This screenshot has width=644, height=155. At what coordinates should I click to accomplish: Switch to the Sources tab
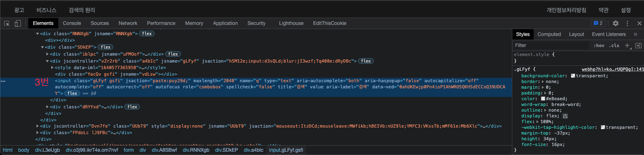100,23
